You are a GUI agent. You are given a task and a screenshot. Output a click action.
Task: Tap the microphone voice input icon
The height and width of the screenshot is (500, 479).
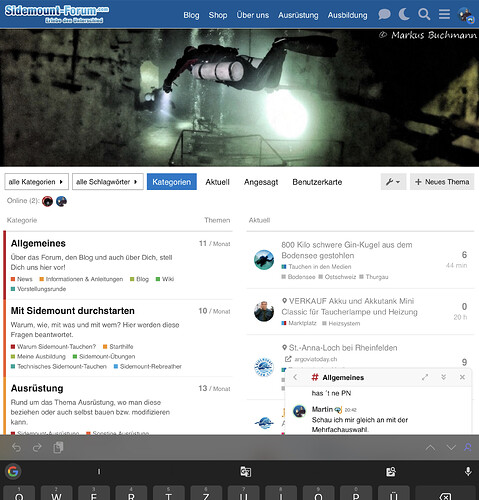point(468,471)
